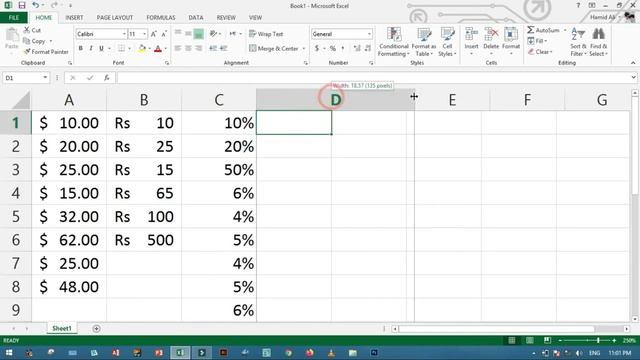Click the Insert Function fx icon
Screen dimensions: 640x360
pyautogui.click(x=107, y=78)
